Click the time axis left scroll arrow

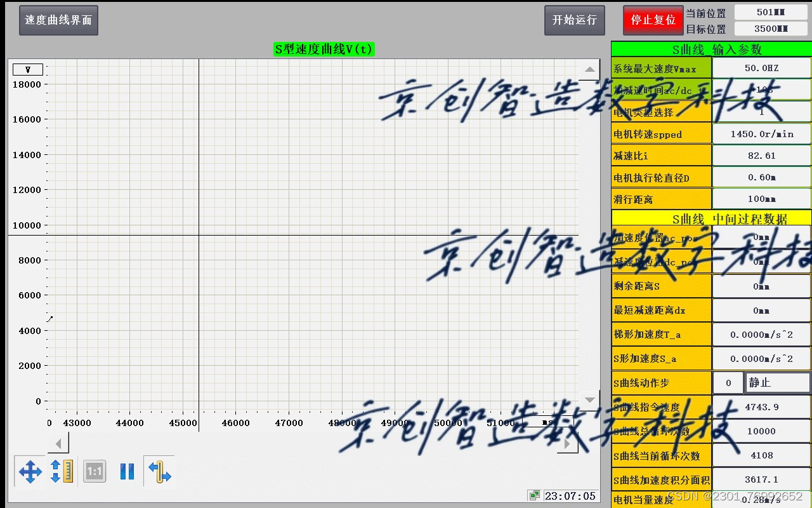pos(58,443)
